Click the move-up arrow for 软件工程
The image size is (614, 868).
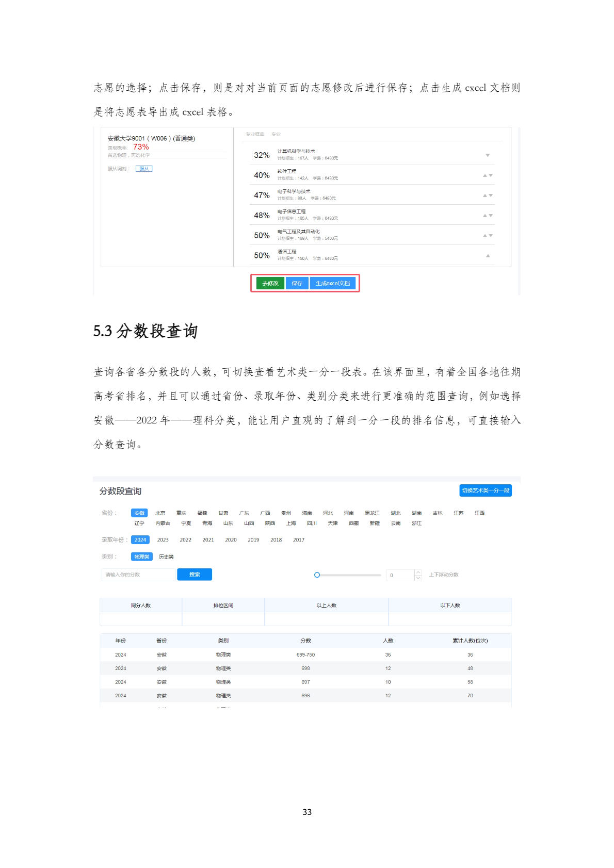pyautogui.click(x=484, y=175)
